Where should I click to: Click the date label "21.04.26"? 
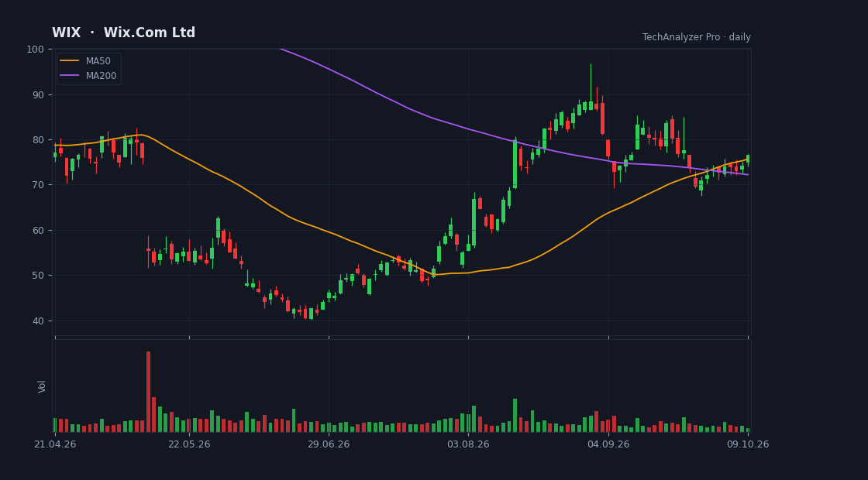[x=55, y=444]
